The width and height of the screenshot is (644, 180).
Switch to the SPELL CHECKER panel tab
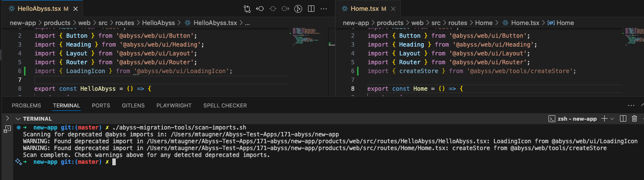click(225, 105)
